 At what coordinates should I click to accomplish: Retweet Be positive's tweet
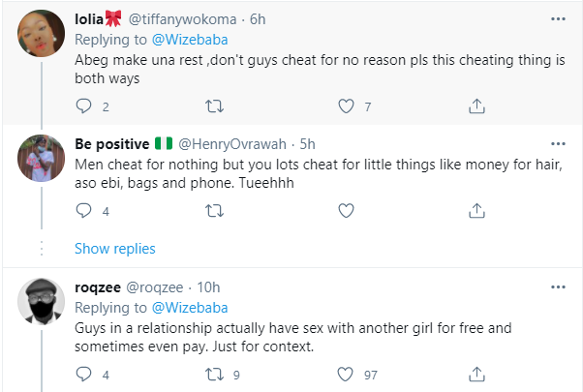[213, 210]
